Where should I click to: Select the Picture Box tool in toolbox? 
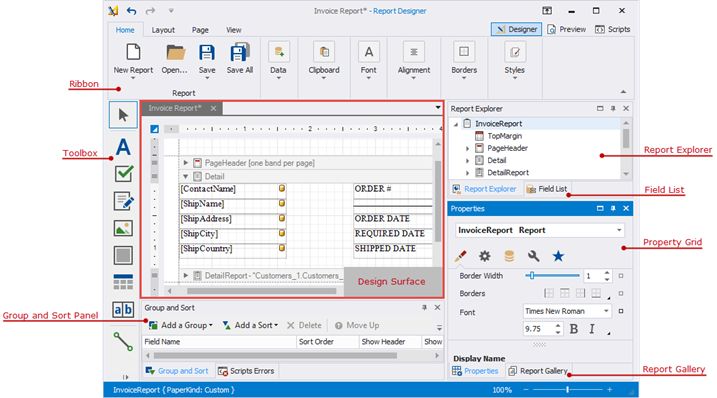point(123,228)
